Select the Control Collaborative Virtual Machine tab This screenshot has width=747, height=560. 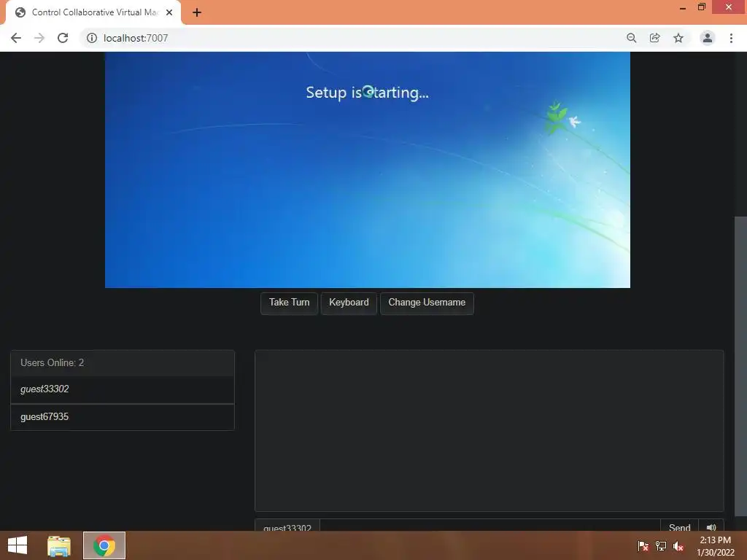tap(93, 12)
